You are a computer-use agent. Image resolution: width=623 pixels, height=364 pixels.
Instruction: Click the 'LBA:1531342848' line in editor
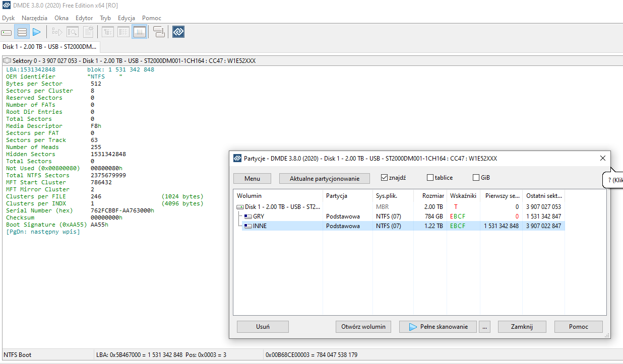coord(31,69)
